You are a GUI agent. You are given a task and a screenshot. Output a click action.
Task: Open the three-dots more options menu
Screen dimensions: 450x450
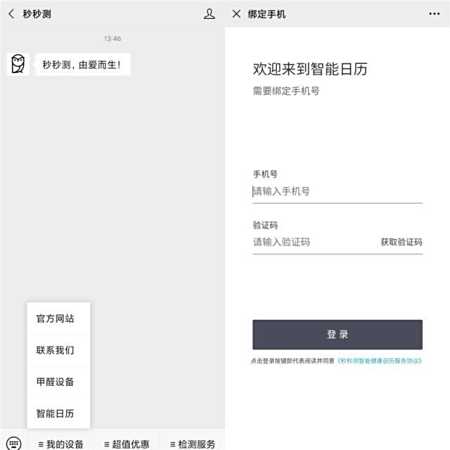coord(434,14)
